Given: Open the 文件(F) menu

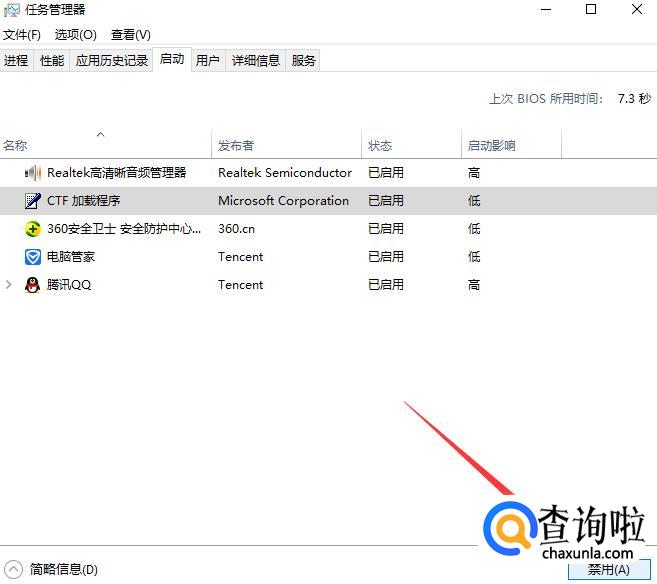Looking at the screenshot, I should (x=22, y=34).
